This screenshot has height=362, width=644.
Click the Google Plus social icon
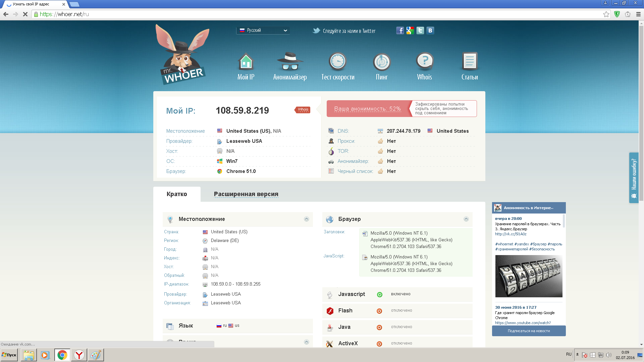[410, 31]
